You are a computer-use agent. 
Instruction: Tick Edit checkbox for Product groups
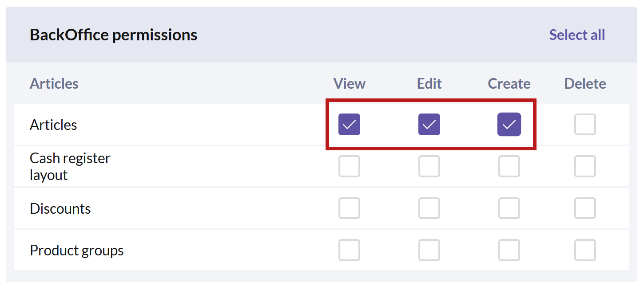pyautogui.click(x=429, y=250)
